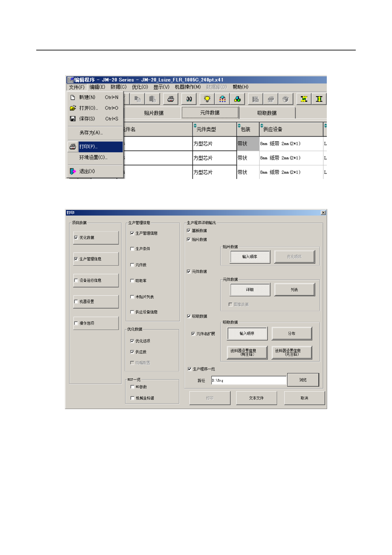This screenshot has width=392, height=555.
Task: Click sort arrow on 元件类型 column header
Action: point(195,126)
